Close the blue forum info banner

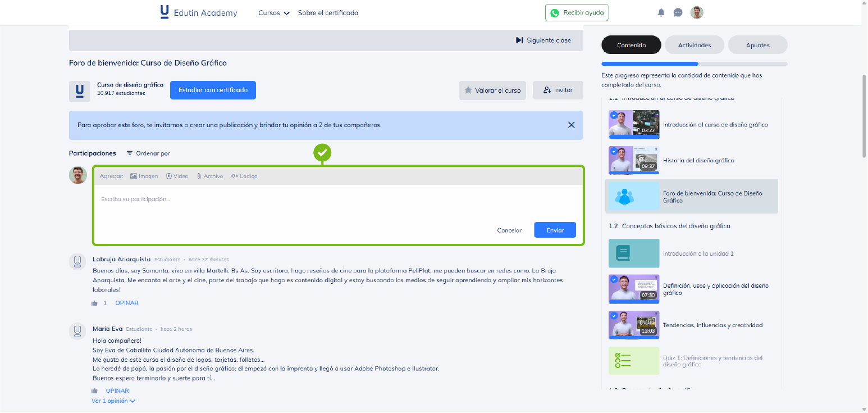click(x=571, y=125)
